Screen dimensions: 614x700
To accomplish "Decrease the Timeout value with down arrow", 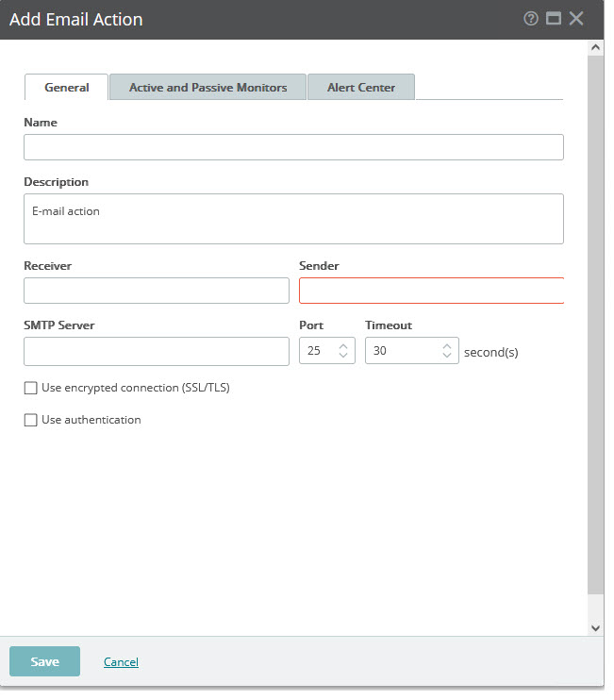I will (x=447, y=355).
